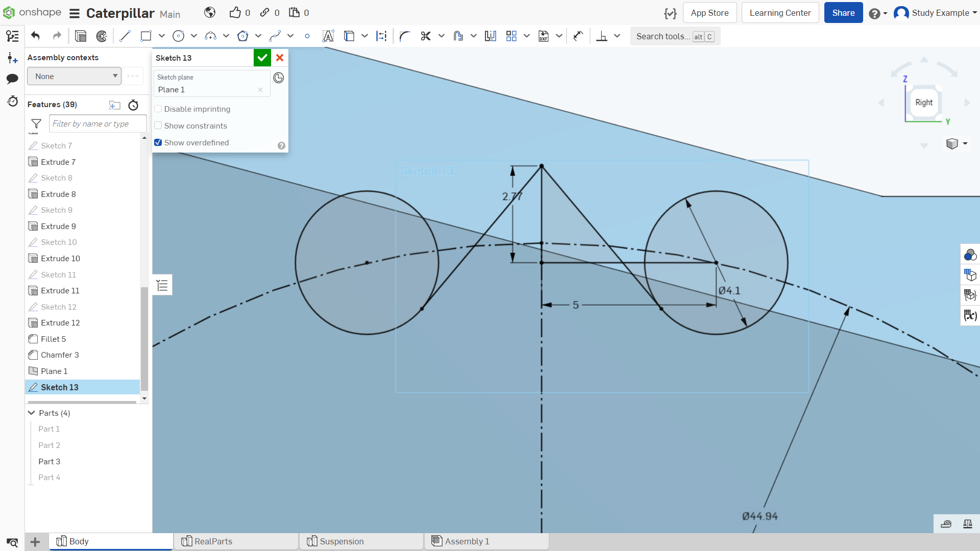Enable Show constraints checkbox
980x551 pixels.
point(158,126)
